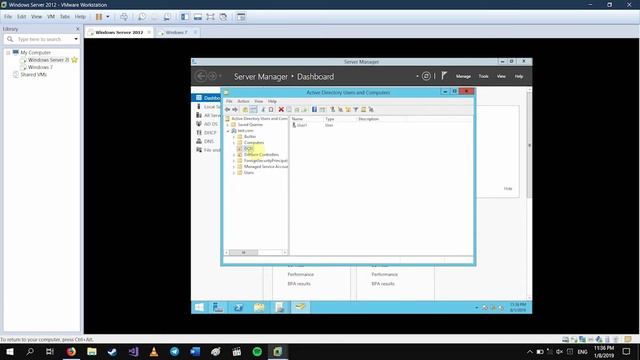Open Spotify from host taskbar
Screen dimensions: 640x360
click(x=257, y=352)
